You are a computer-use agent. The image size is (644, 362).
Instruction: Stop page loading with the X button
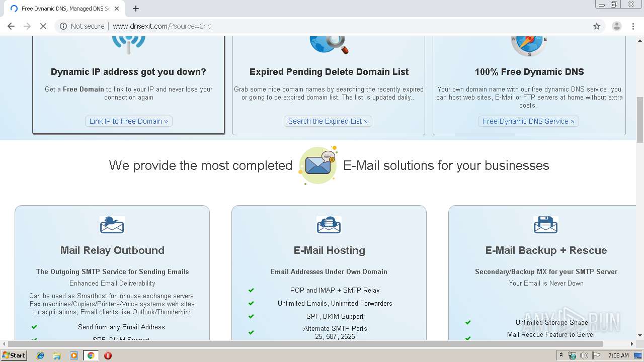pos(43,26)
